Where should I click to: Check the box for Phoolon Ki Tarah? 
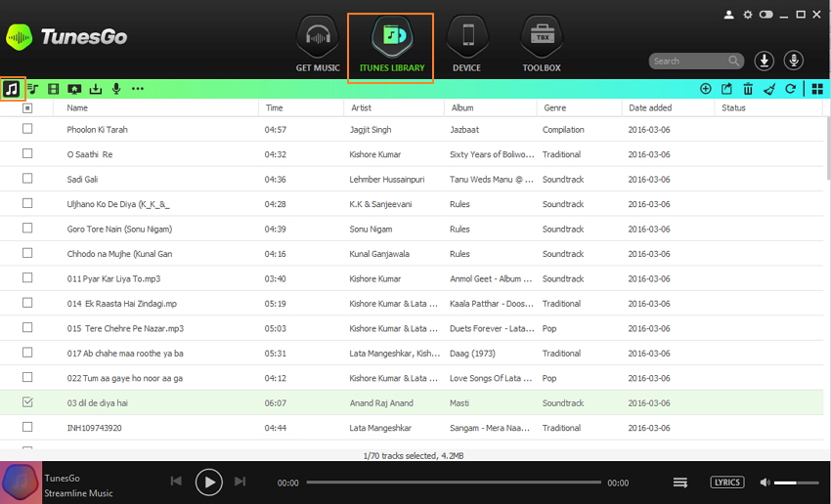point(27,129)
